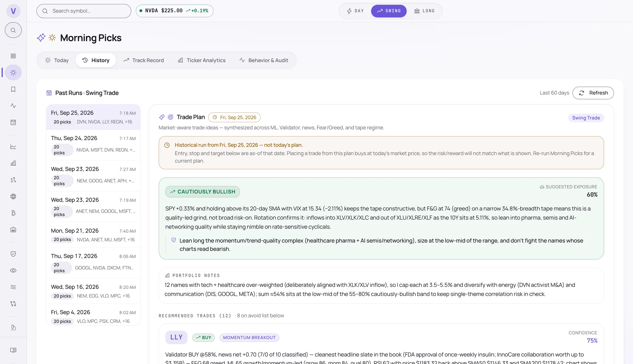Image resolution: width=633 pixels, height=364 pixels.
Task: Open the Today tab
Action: [57, 60]
